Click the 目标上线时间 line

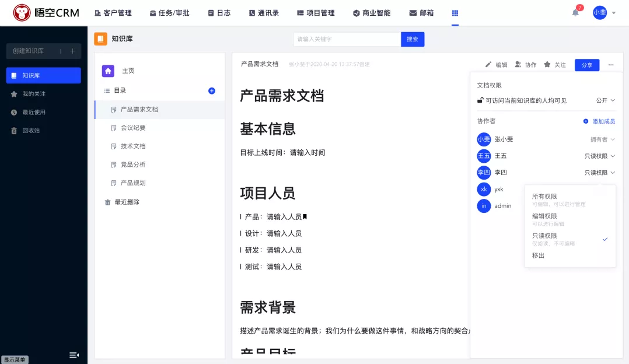[282, 153]
